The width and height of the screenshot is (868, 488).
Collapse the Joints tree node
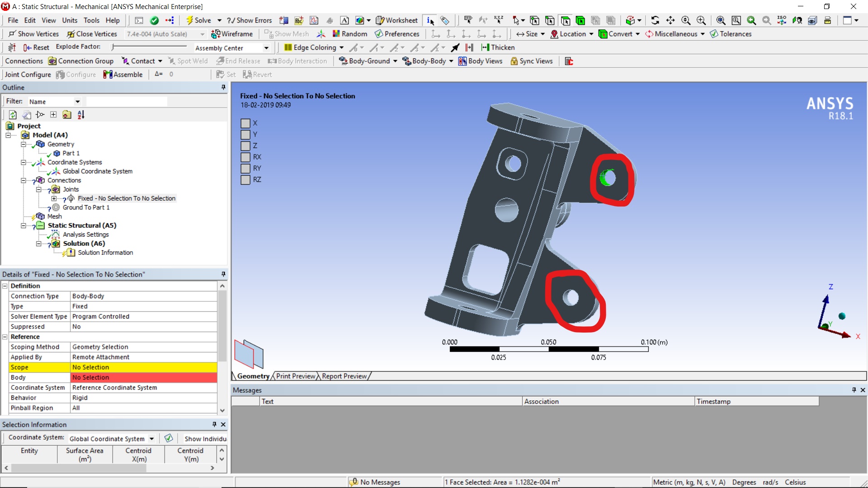pos(39,189)
